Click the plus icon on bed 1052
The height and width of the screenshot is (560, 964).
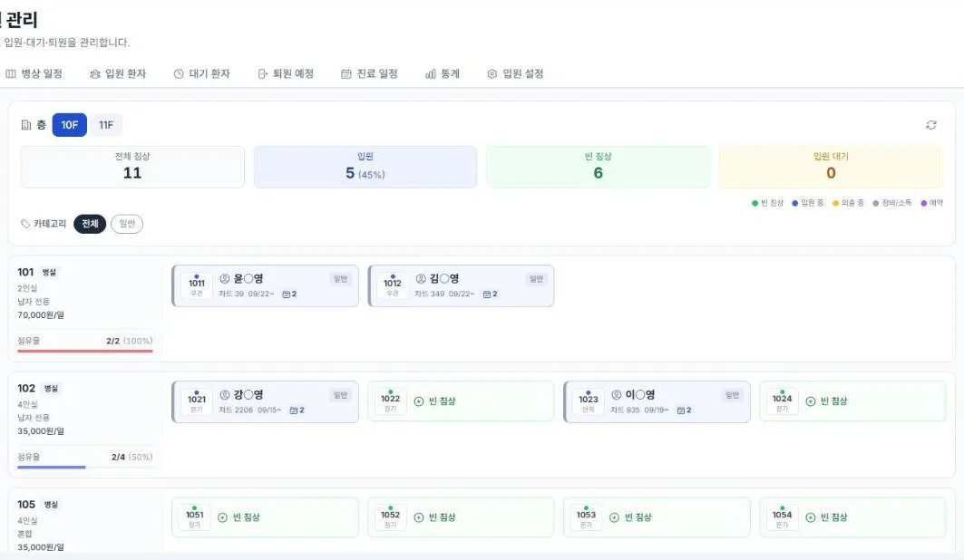click(x=419, y=517)
